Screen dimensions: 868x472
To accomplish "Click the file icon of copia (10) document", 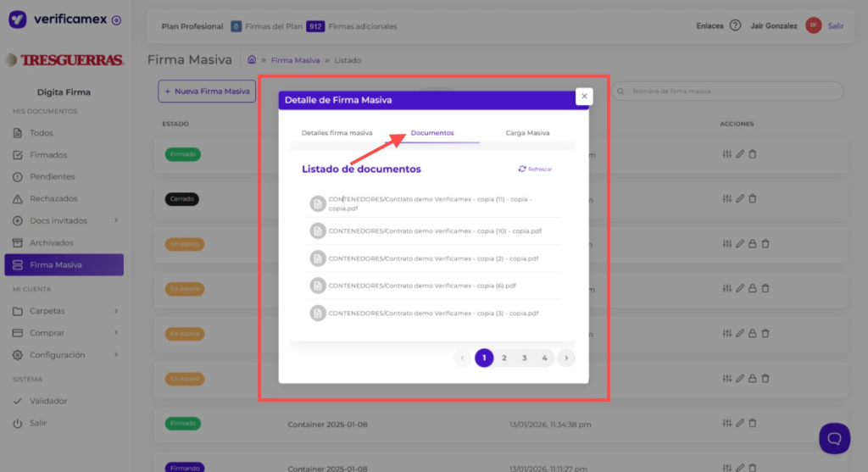I will click(318, 230).
